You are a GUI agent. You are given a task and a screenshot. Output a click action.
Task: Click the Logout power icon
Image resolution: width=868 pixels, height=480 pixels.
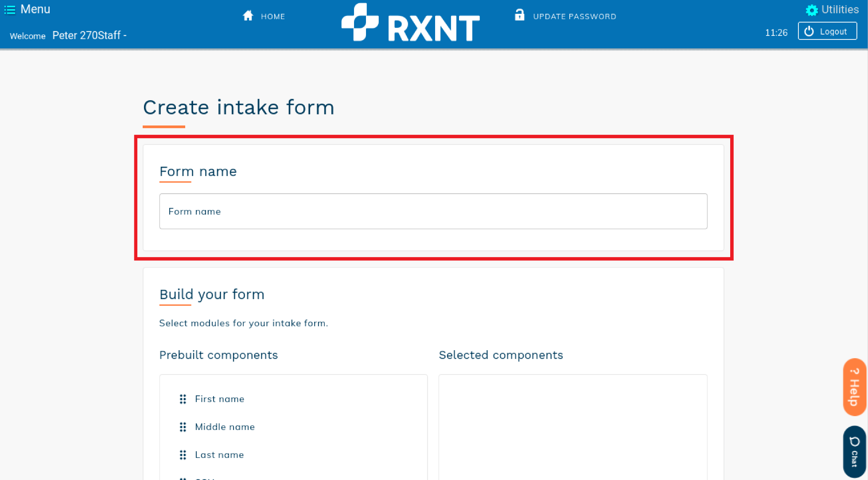point(809,31)
